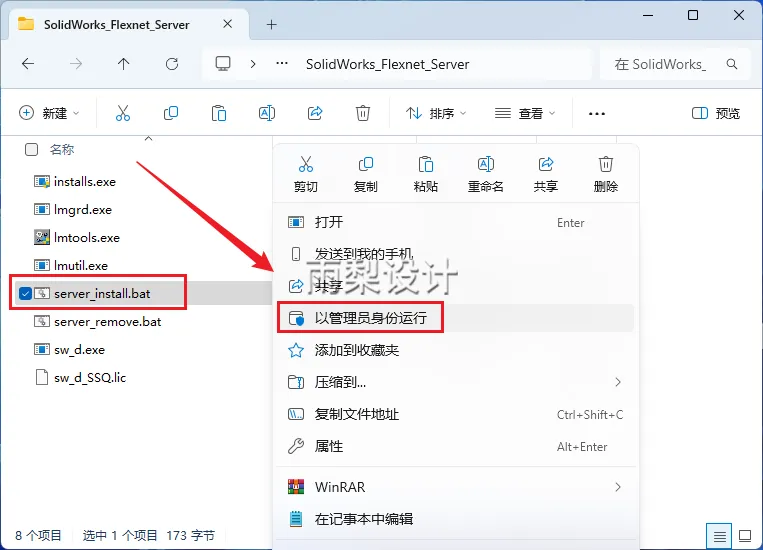Click the address bar path ellipsis
The width and height of the screenshot is (763, 550).
click(282, 64)
